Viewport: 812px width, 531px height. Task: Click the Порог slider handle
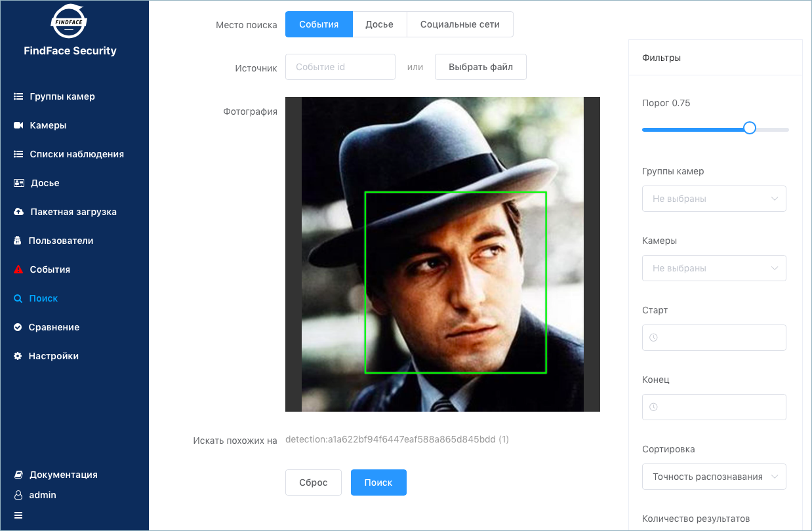750,128
